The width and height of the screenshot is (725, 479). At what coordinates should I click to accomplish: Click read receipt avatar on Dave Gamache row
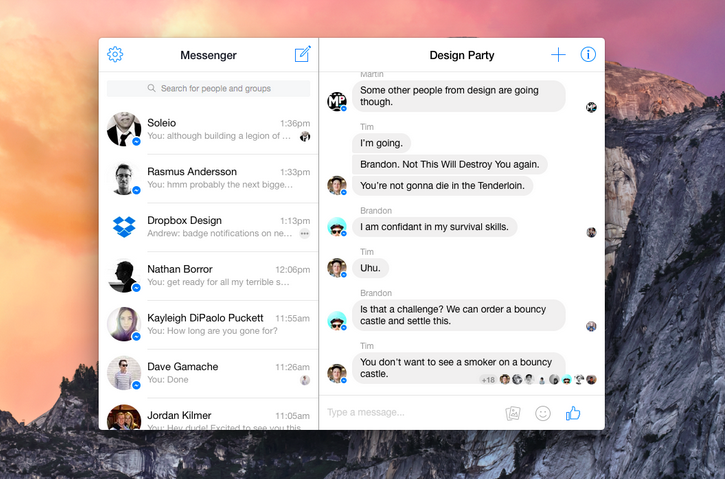(305, 380)
